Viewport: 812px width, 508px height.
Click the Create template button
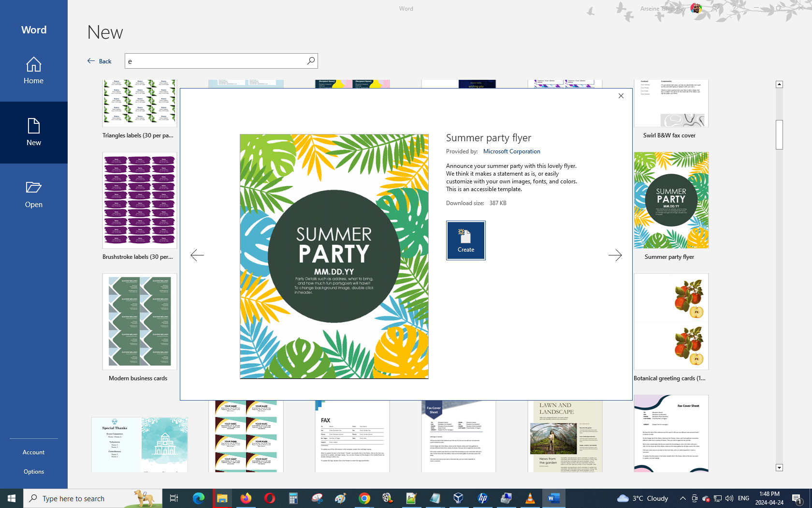click(x=465, y=240)
